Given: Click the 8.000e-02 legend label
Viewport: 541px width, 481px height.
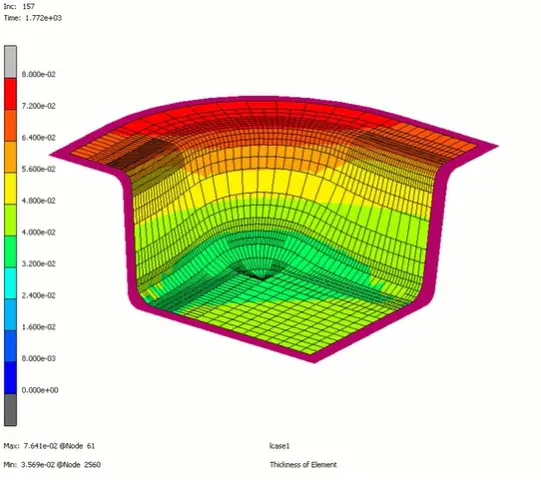Looking at the screenshot, I should [39, 74].
